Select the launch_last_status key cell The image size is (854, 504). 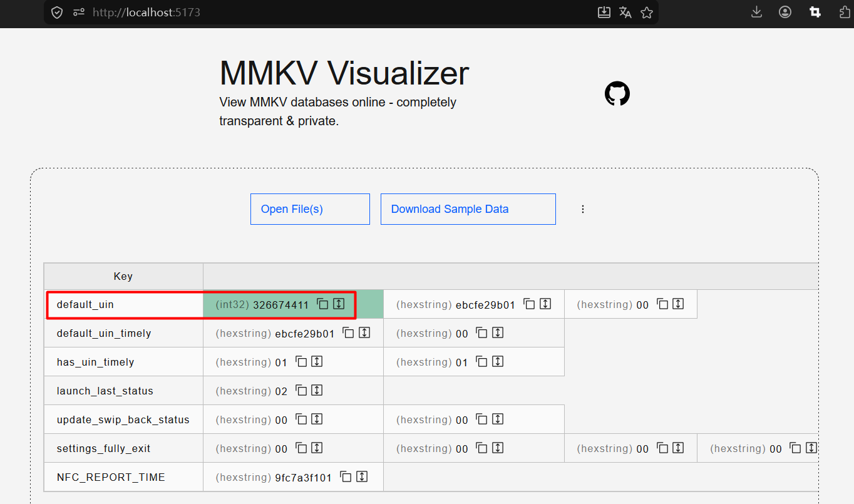123,391
